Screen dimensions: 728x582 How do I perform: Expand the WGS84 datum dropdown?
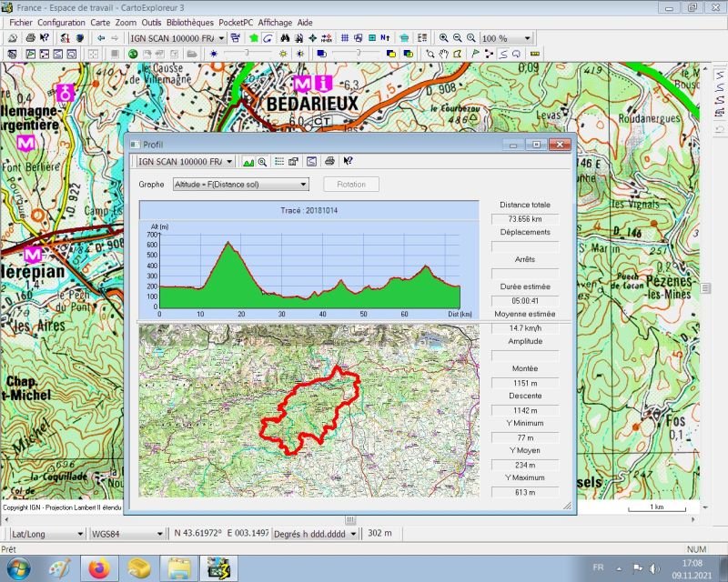coord(126,534)
